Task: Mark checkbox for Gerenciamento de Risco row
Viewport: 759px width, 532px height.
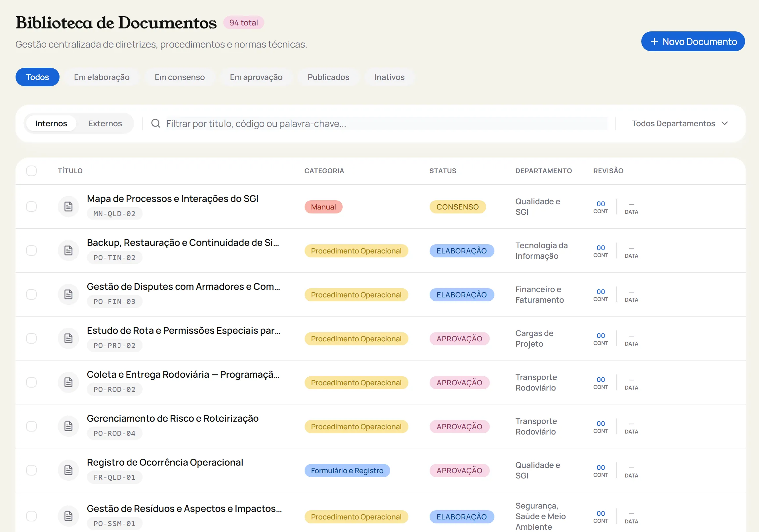Action: (31, 426)
